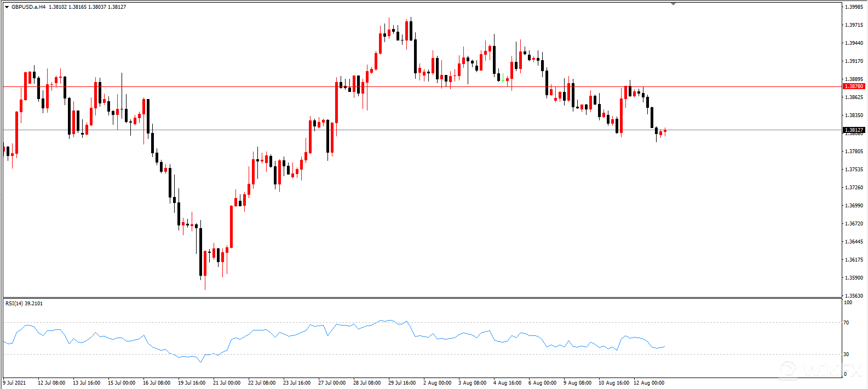The height and width of the screenshot is (389, 868).
Task: Click the 1.35630 price scale label
Action: pos(854,296)
